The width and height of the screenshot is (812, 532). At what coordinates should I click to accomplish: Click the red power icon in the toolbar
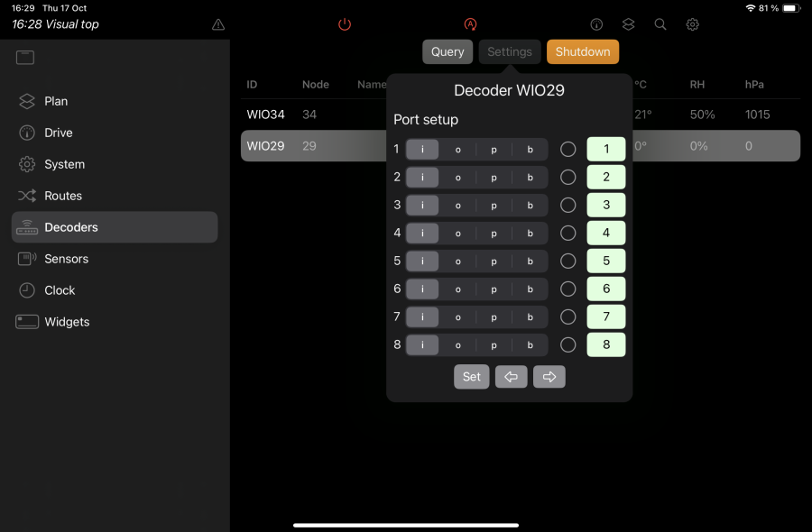[x=344, y=24]
